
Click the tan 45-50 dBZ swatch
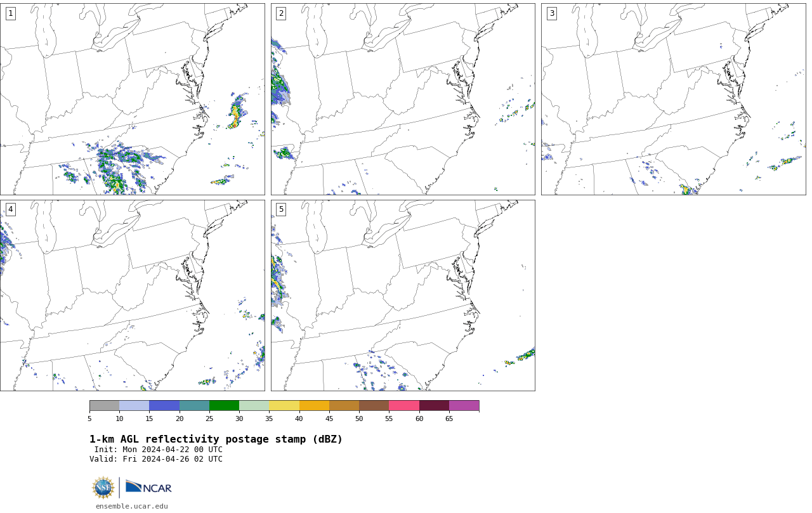[344, 406]
